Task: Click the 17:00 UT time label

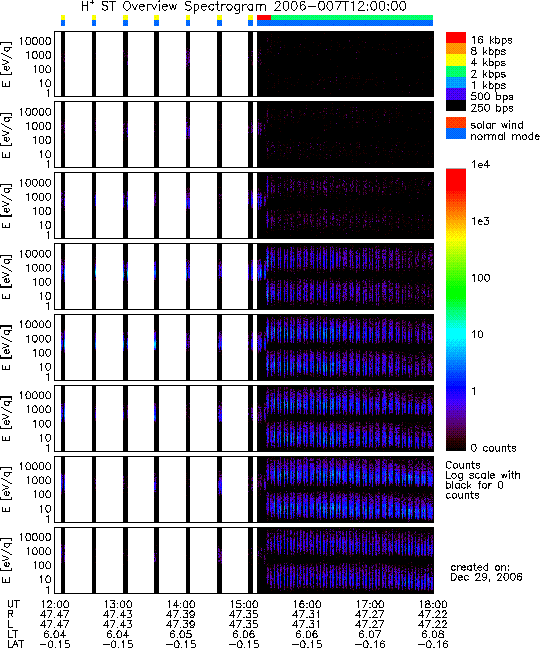Action: (x=370, y=605)
